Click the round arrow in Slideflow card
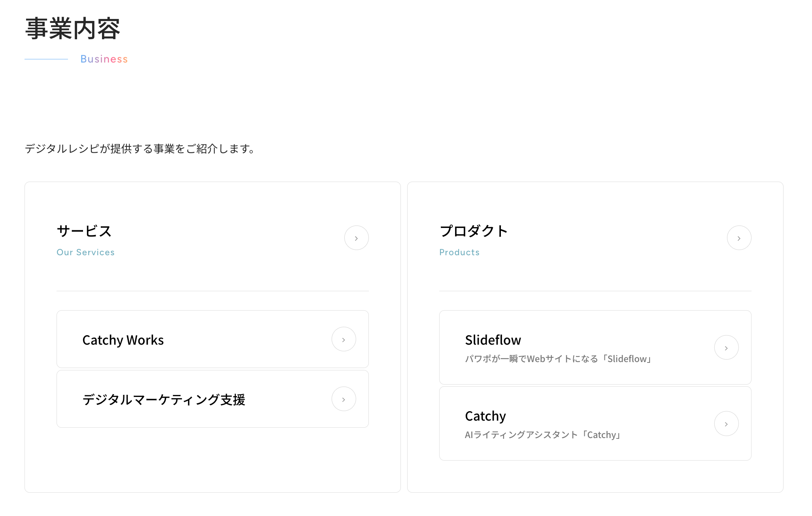Screen dimensions: 812x516 coord(726,348)
